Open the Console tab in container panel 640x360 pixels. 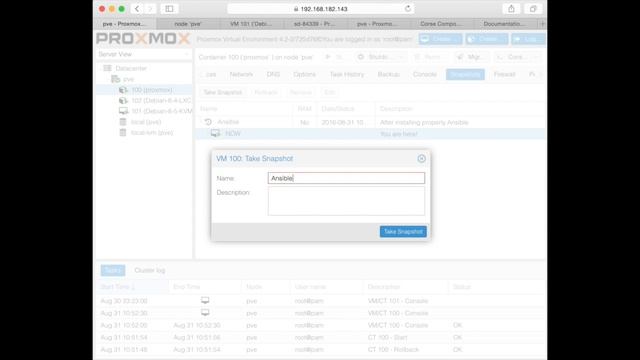(x=425, y=74)
